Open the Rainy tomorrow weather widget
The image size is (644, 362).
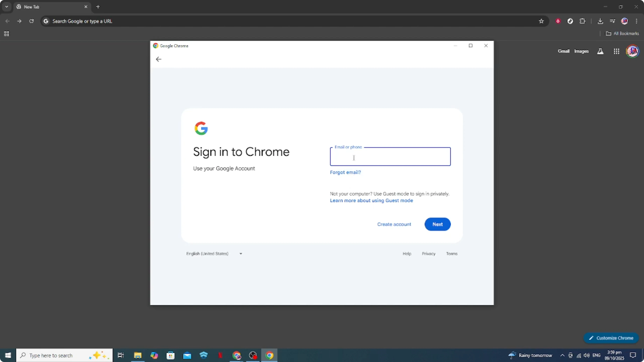tap(530, 355)
